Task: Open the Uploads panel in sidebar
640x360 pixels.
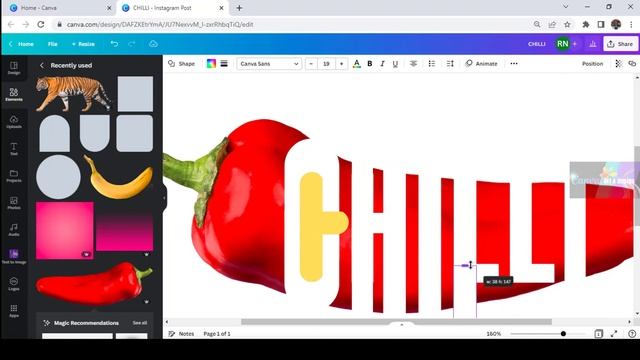Action: point(14,122)
